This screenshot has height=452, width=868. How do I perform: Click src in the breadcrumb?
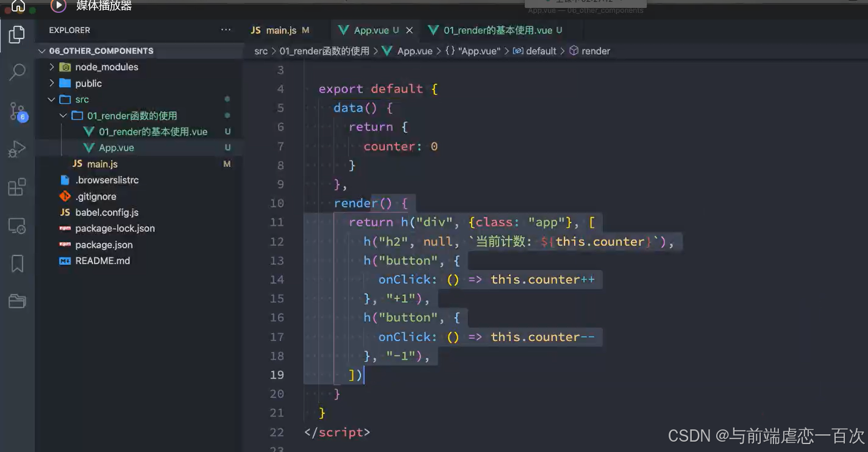point(261,51)
